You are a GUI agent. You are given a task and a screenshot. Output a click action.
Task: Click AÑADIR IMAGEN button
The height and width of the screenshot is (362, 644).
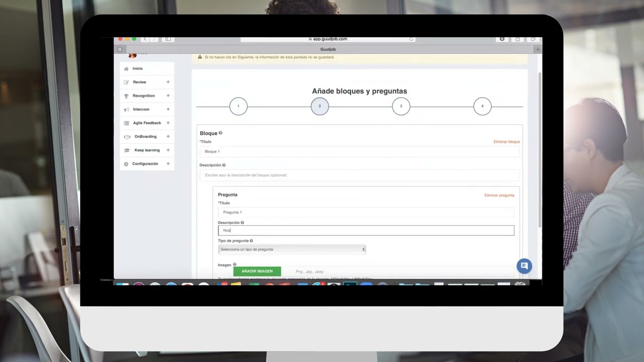(x=257, y=271)
